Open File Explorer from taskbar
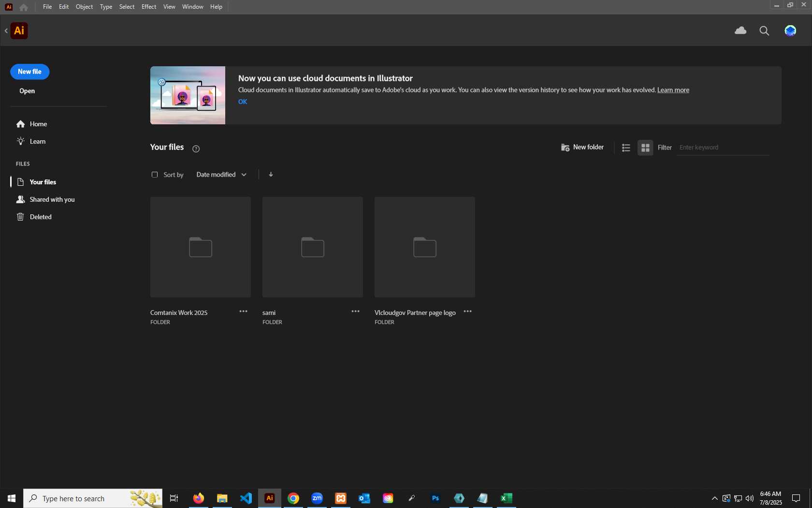 click(x=222, y=498)
